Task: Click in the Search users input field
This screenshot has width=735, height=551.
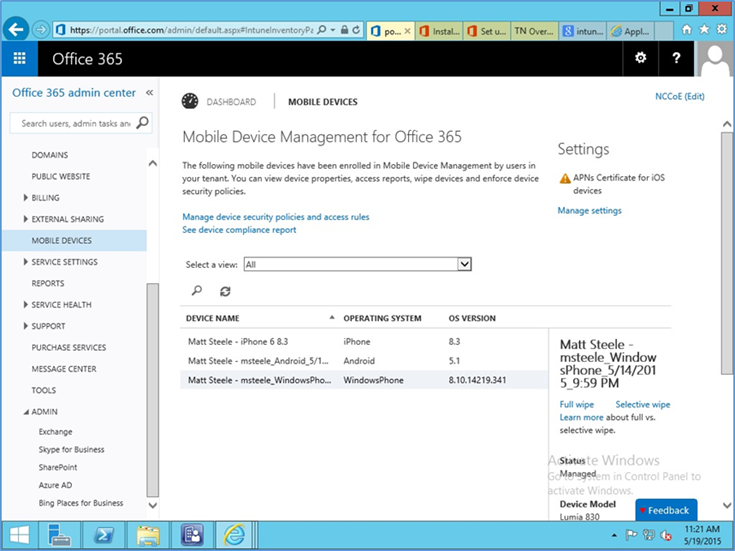Action: tap(75, 124)
